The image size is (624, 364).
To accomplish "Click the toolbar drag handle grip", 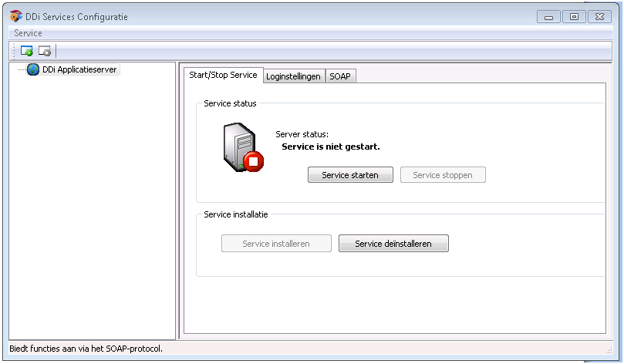I will click(x=14, y=51).
